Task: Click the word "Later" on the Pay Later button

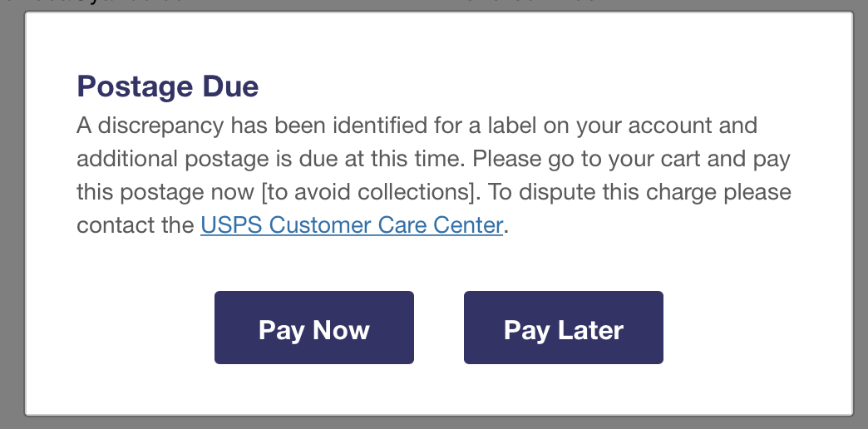Action: click(591, 330)
